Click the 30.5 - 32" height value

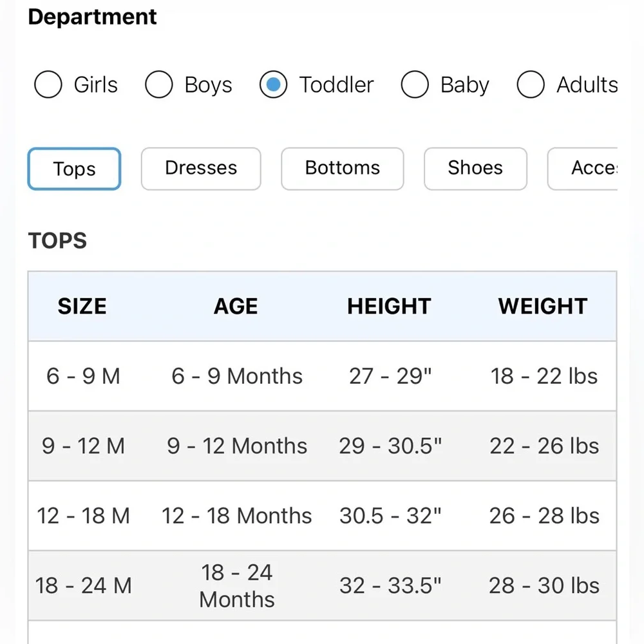pos(390,516)
